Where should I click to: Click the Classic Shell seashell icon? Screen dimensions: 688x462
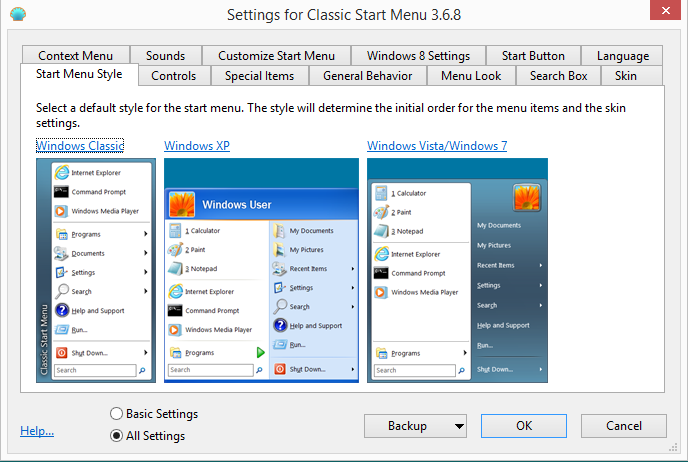click(x=18, y=14)
